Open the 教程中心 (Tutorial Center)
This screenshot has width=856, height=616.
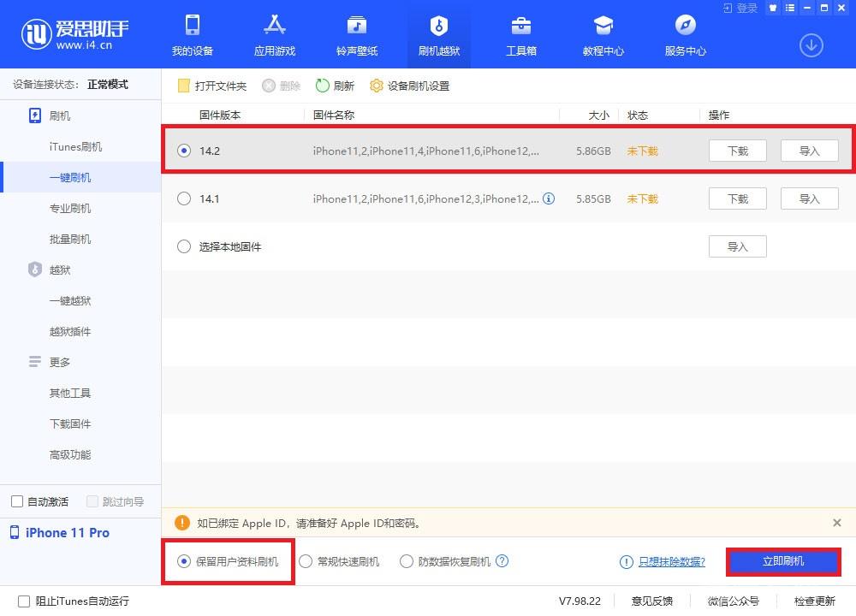603,34
